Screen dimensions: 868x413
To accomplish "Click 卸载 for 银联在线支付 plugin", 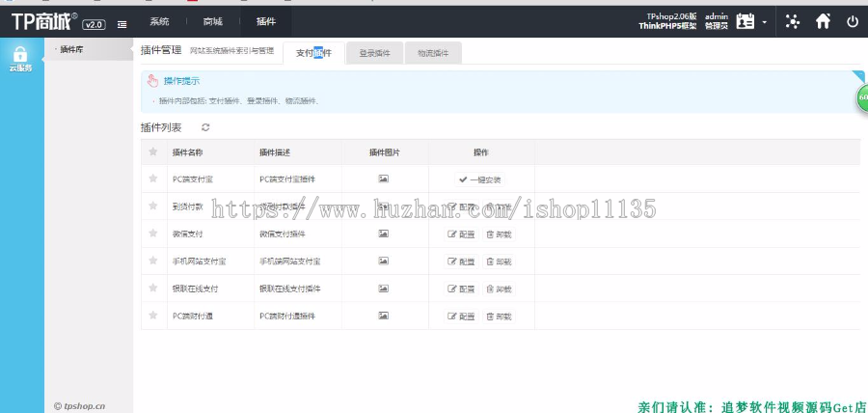I will tap(499, 289).
